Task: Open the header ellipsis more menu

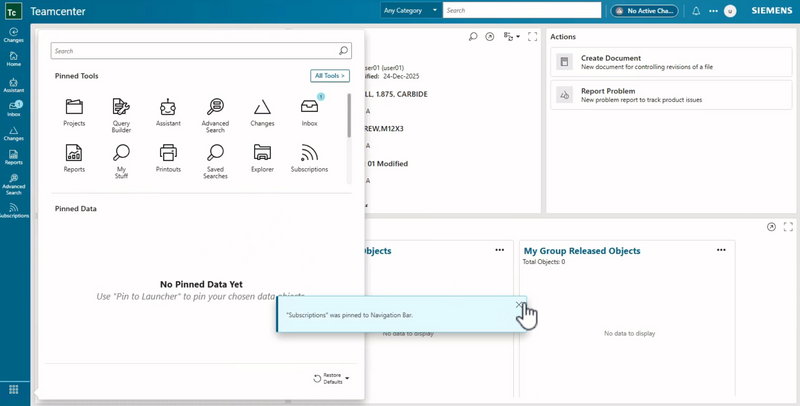Action: click(x=713, y=11)
